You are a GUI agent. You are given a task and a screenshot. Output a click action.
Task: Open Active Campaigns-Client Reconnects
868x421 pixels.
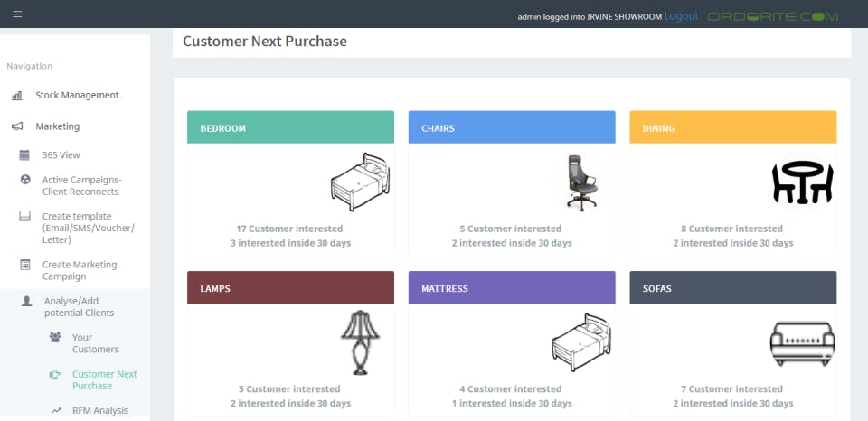click(x=80, y=185)
